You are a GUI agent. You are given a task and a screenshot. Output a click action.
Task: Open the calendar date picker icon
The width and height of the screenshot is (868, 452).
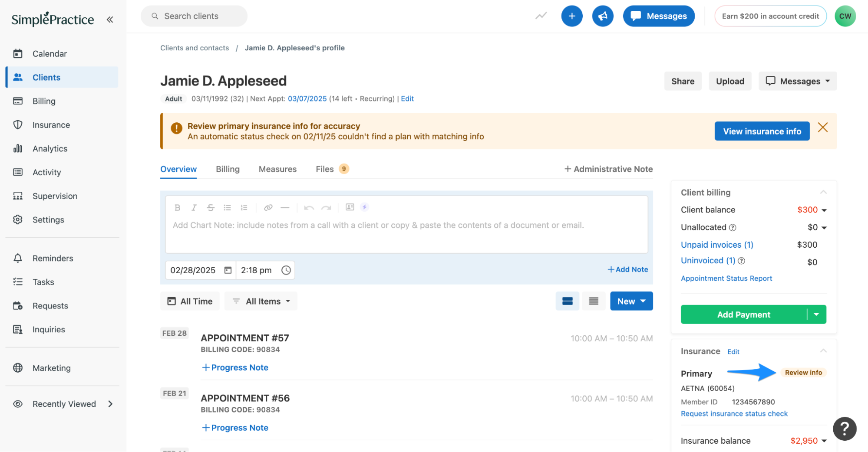(x=228, y=270)
